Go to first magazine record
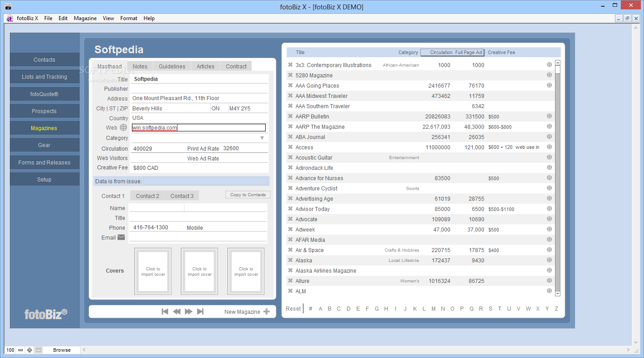 [165, 312]
